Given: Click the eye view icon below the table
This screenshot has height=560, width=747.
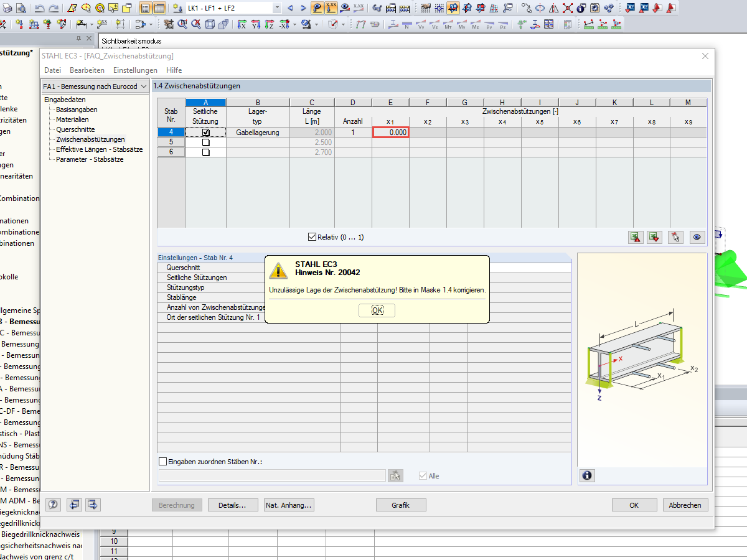Looking at the screenshot, I should (x=697, y=237).
